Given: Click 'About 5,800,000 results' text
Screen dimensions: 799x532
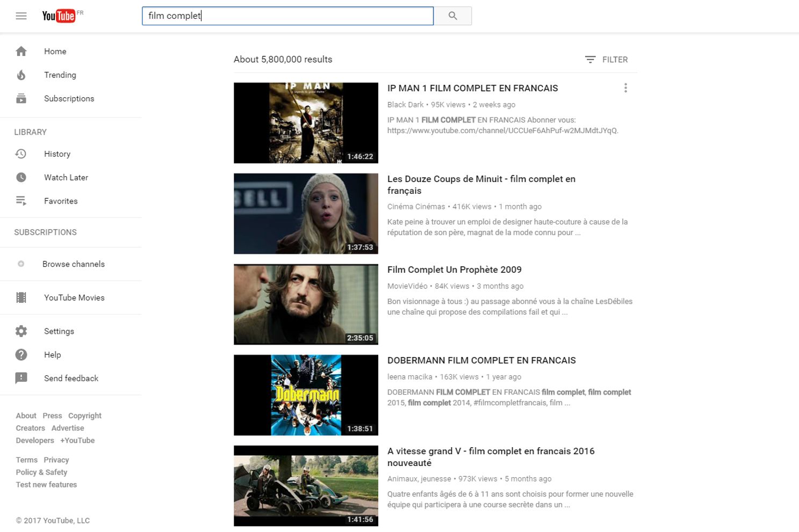Looking at the screenshot, I should coord(283,60).
